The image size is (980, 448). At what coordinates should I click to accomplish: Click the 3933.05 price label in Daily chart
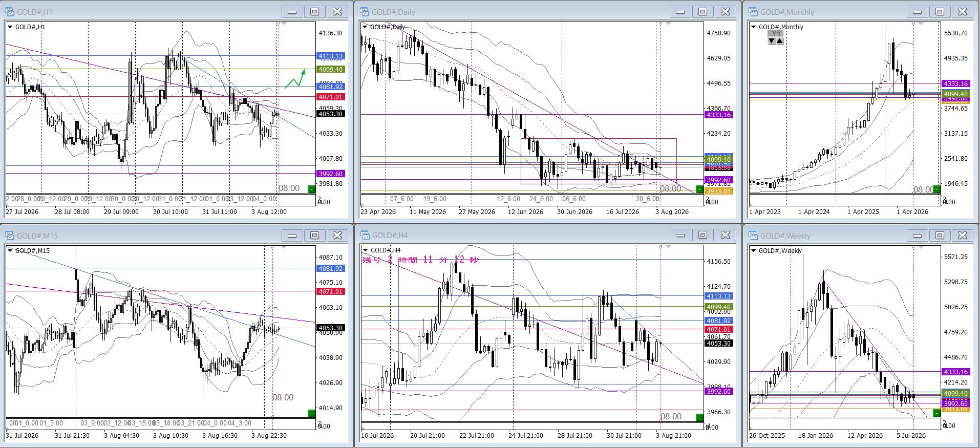[x=719, y=191]
